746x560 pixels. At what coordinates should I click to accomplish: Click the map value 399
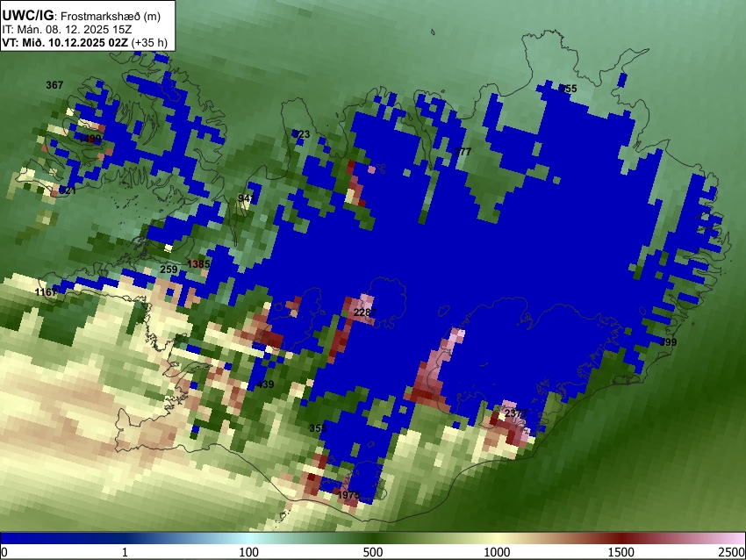tap(668, 342)
